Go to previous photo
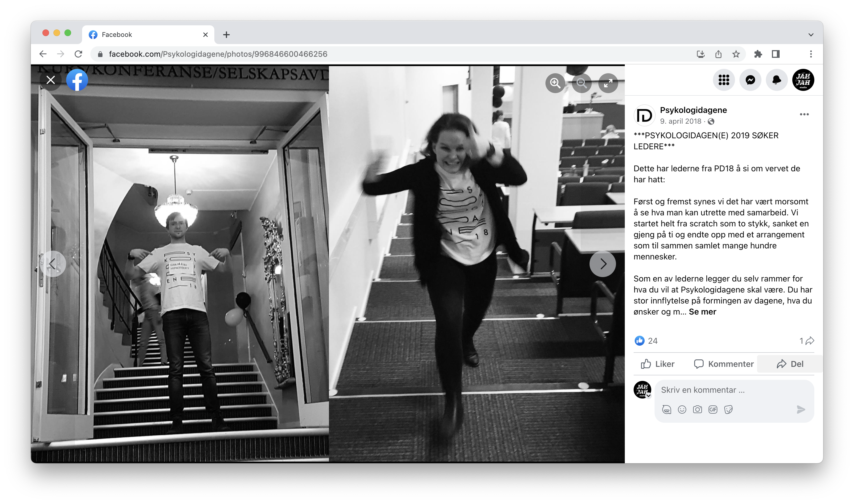 pos(53,264)
